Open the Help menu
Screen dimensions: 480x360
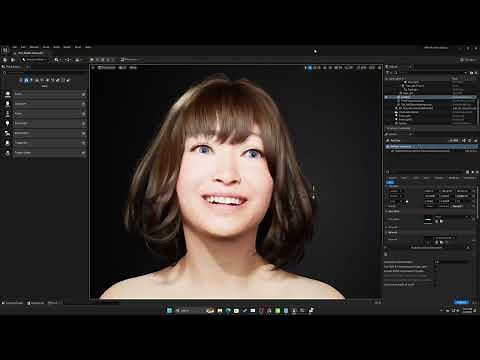88,47
